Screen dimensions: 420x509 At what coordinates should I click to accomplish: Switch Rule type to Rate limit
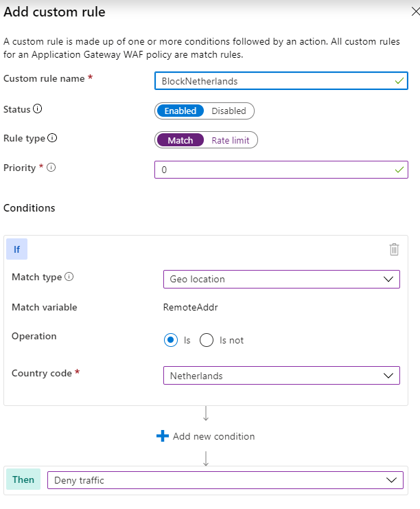tap(231, 140)
